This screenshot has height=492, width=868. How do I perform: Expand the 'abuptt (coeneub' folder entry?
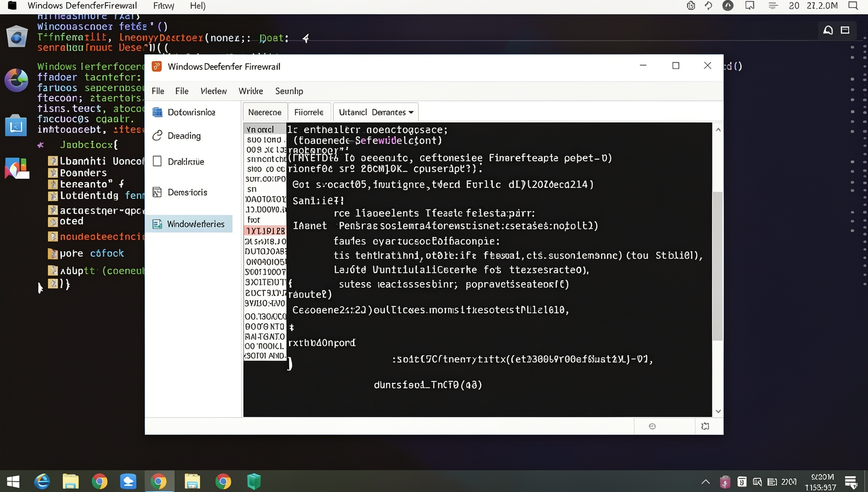96,270
